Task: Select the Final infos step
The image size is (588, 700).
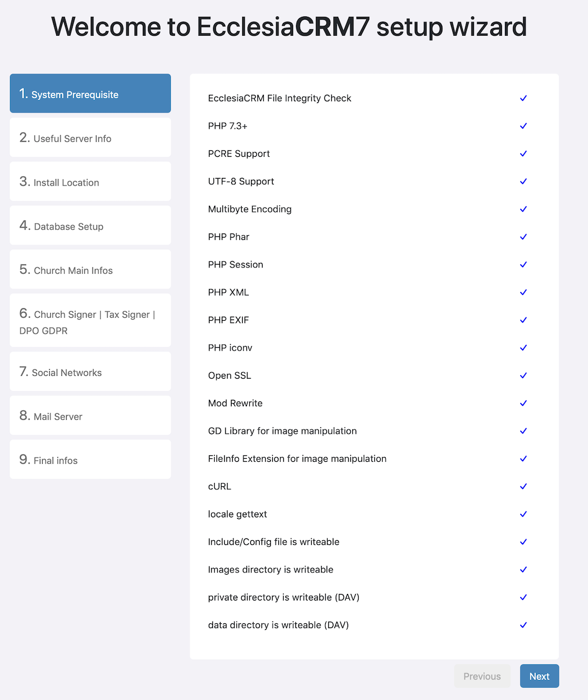Action: 90,459
